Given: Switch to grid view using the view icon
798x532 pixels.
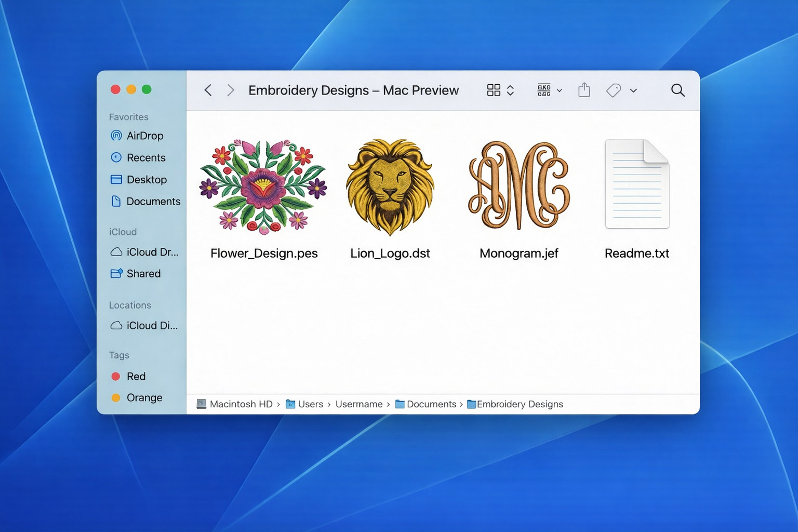Looking at the screenshot, I should point(494,90).
